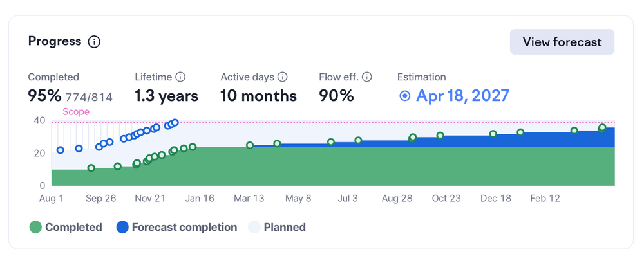644x263 pixels.
Task: Open the Lifetime info tooltip icon
Action: [x=180, y=77]
